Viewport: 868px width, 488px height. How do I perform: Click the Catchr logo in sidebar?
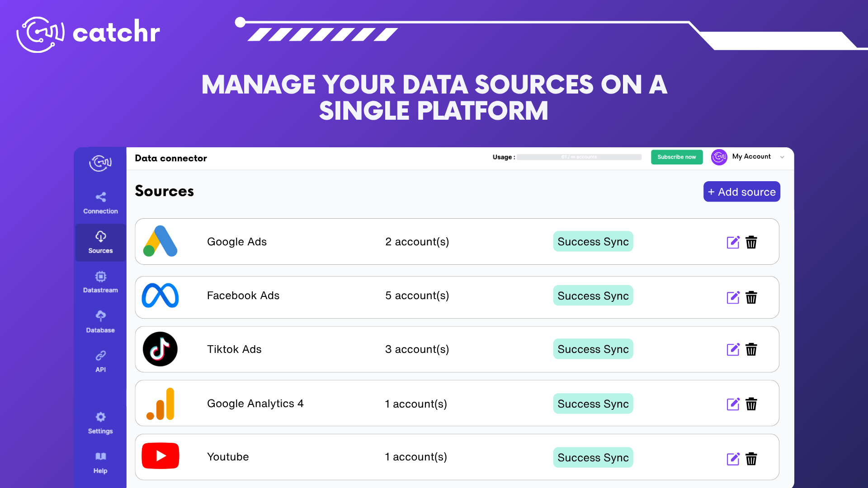pyautogui.click(x=100, y=163)
